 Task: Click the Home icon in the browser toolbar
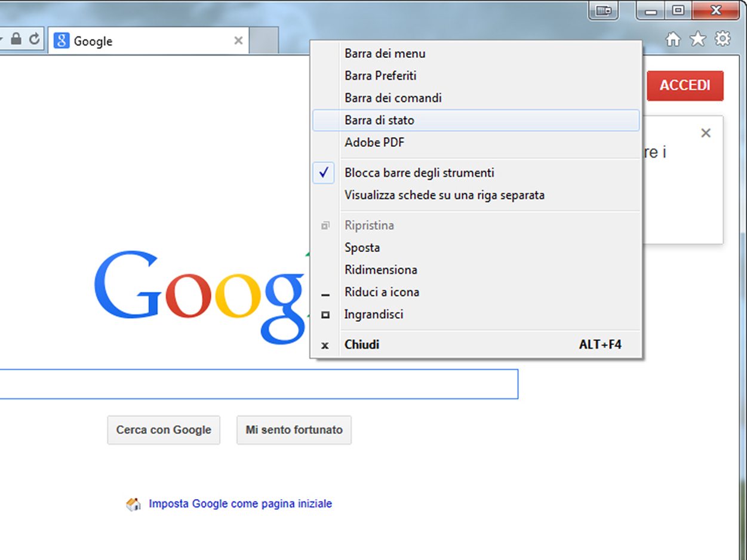click(673, 40)
